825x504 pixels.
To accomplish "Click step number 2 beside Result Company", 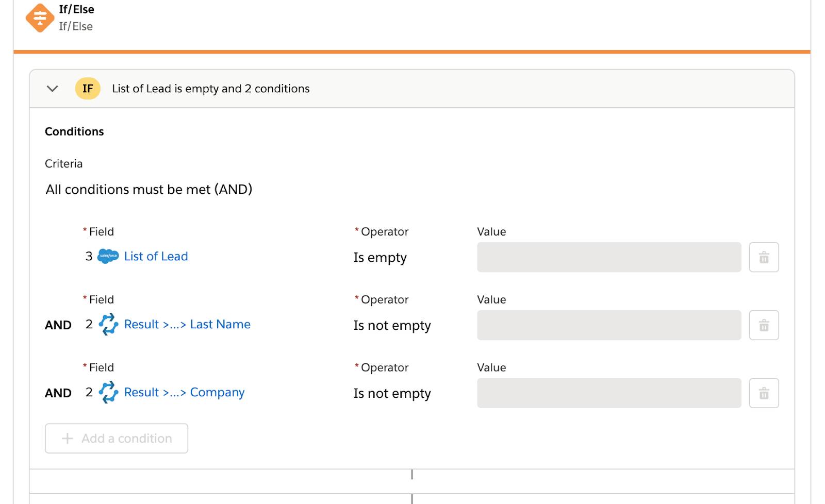I will 89,392.
